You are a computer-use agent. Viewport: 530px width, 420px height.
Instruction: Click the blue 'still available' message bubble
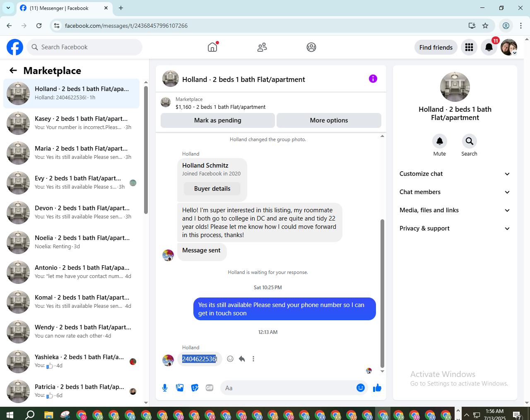[284, 309]
